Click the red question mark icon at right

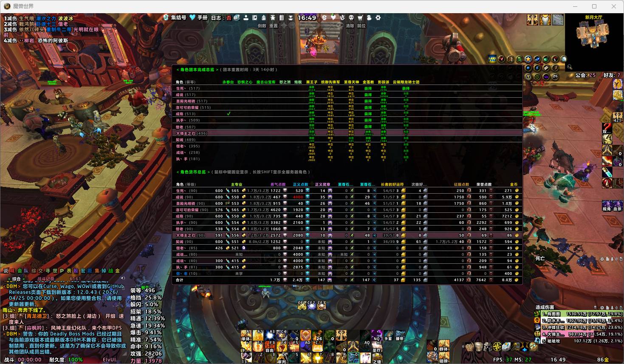(x=607, y=128)
